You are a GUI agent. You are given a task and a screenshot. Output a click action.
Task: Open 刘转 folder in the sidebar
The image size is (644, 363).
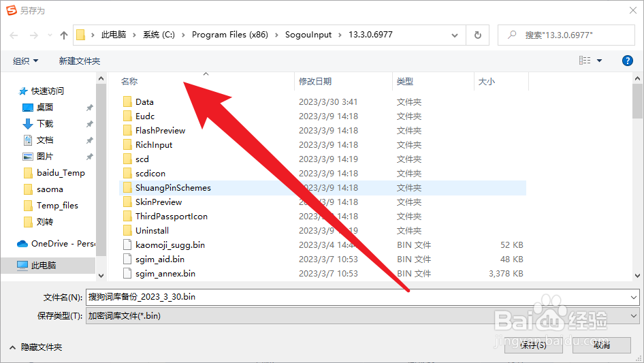tap(45, 222)
